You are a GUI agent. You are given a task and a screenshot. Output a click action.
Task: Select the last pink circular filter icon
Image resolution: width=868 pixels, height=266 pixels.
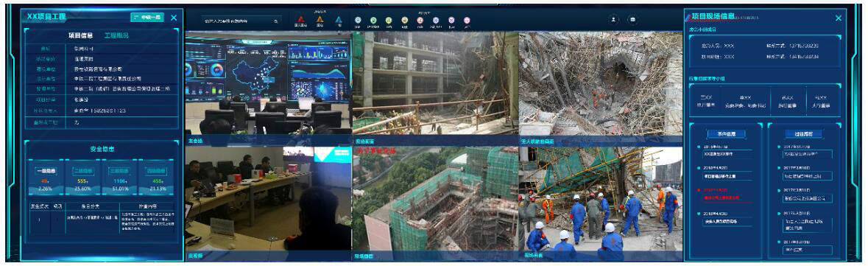tap(467, 20)
